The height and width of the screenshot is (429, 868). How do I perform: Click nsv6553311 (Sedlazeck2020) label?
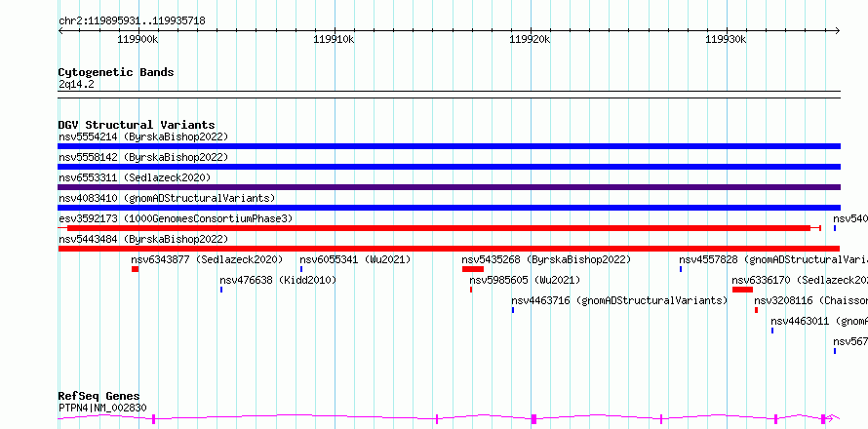[135, 177]
